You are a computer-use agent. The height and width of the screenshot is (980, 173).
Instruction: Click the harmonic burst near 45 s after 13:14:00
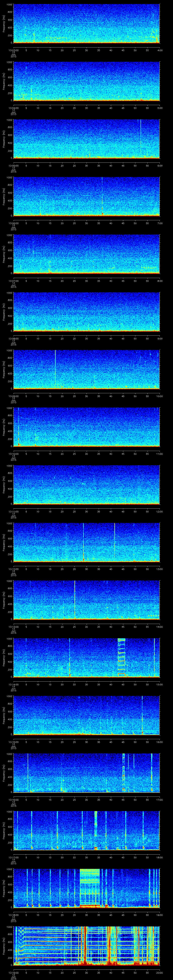click(121, 658)
